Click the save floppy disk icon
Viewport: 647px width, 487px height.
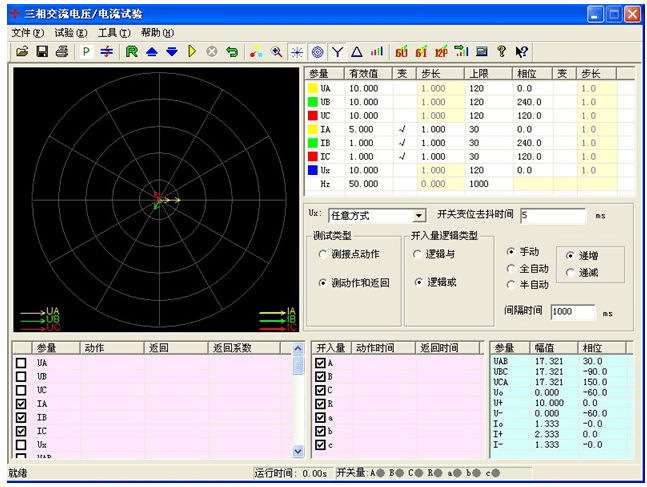coord(42,51)
